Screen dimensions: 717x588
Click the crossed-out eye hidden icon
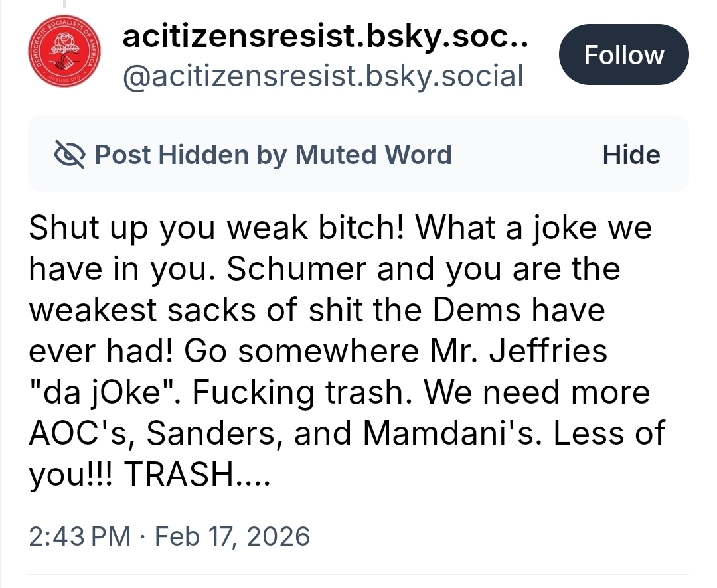tap(68, 155)
